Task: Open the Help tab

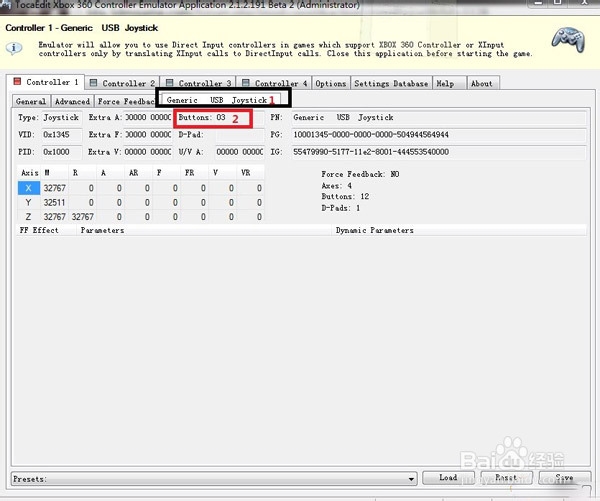Action: pos(449,83)
